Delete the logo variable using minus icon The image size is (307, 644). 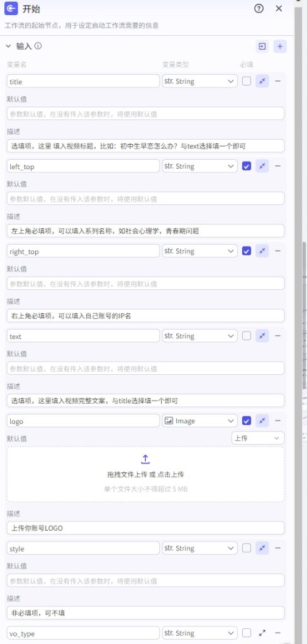click(278, 421)
